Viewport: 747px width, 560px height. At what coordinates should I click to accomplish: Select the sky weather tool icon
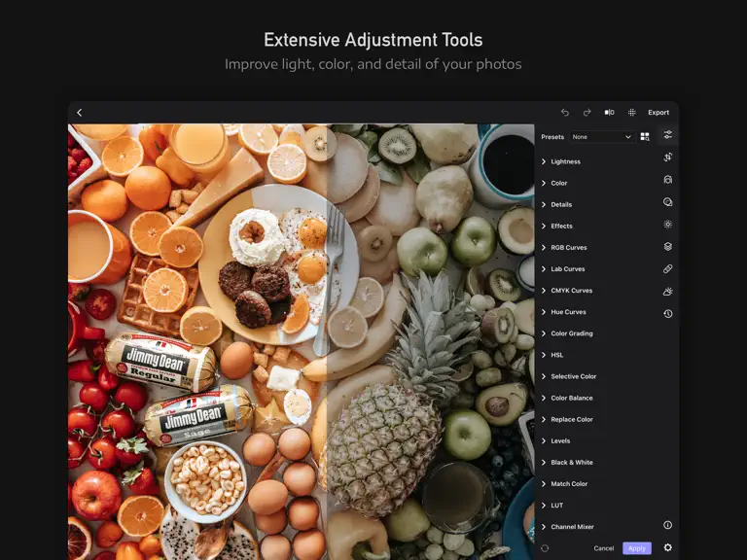[x=668, y=292]
